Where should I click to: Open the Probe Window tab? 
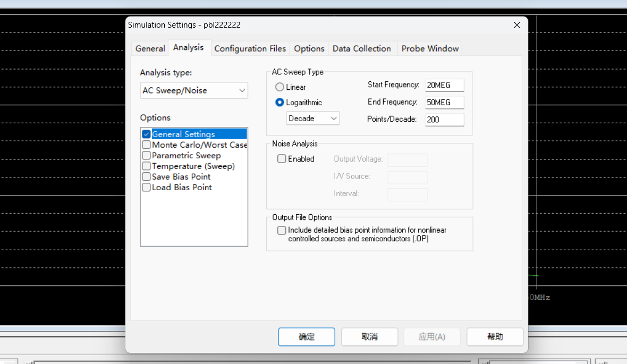click(430, 48)
